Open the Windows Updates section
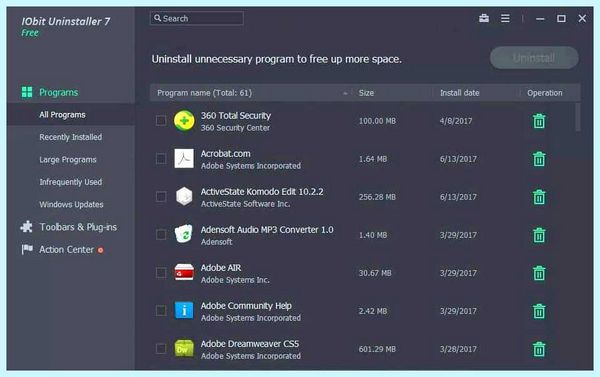600x377 pixels. pos(71,204)
